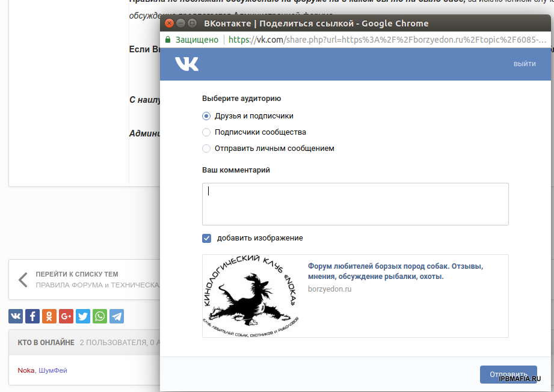
Task: Click the borzyedon.ru domain text
Action: (330, 289)
